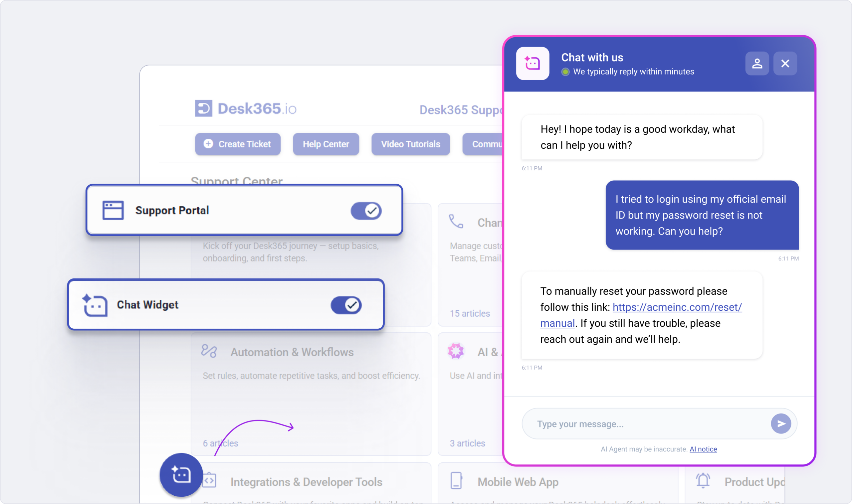
Task: Send the message with the arrow button
Action: (x=781, y=423)
